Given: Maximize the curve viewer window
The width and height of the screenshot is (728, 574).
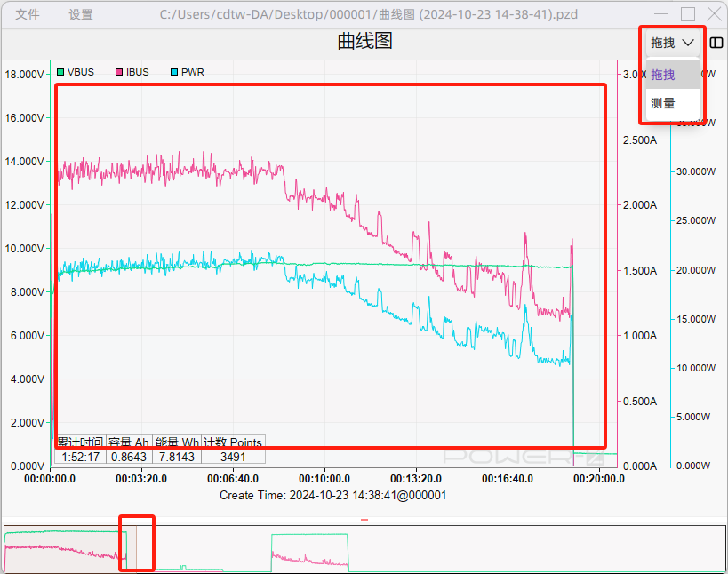Looking at the screenshot, I should click(687, 14).
